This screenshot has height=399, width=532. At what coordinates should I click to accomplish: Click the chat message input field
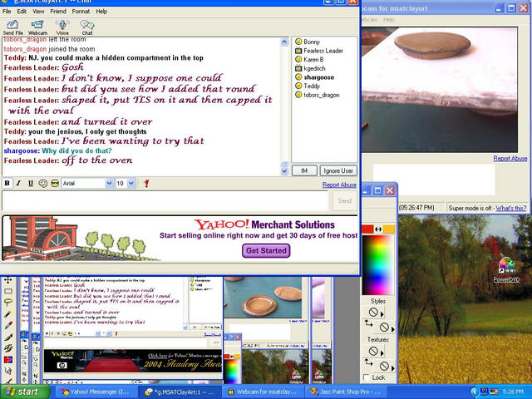tap(165, 201)
